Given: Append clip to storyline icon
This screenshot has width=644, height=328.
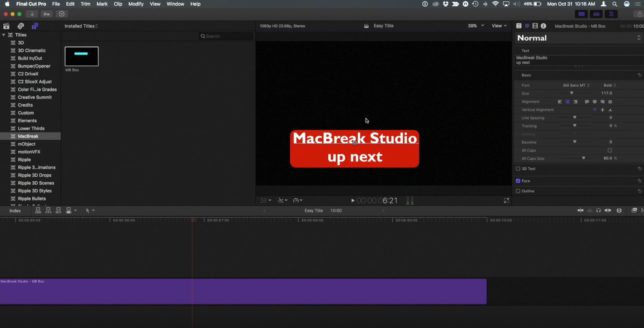Looking at the screenshot, I should (x=58, y=211).
